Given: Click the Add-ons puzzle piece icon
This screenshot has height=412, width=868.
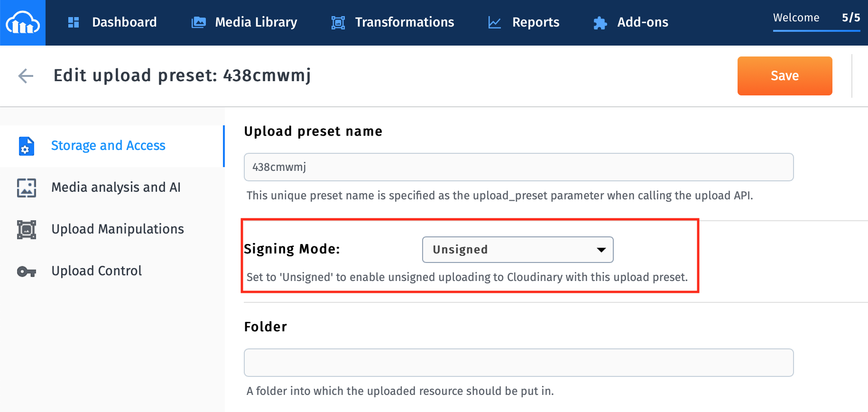Looking at the screenshot, I should (600, 22).
